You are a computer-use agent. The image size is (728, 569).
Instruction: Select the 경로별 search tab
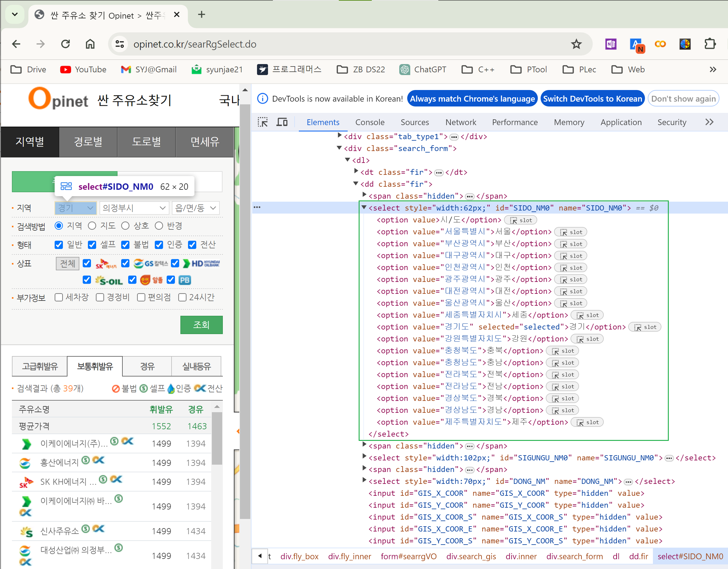pos(88,142)
